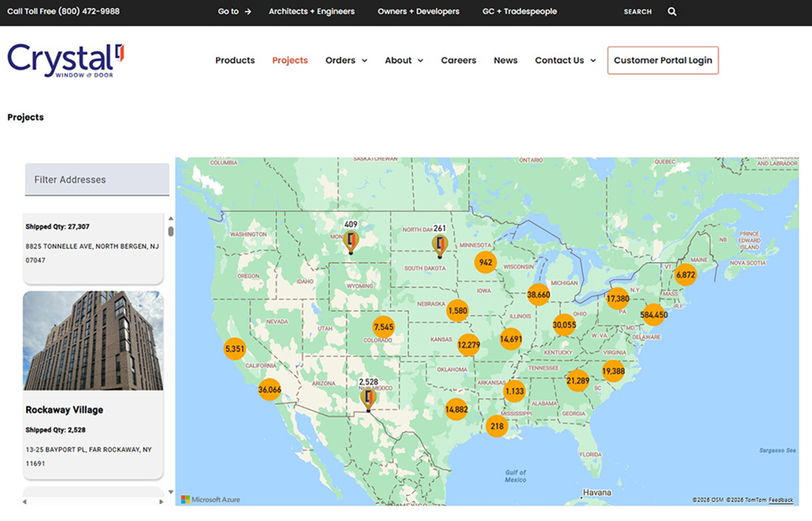Click the Shipped Qty: 27,307 text
This screenshot has width=812, height=521.
click(x=58, y=226)
